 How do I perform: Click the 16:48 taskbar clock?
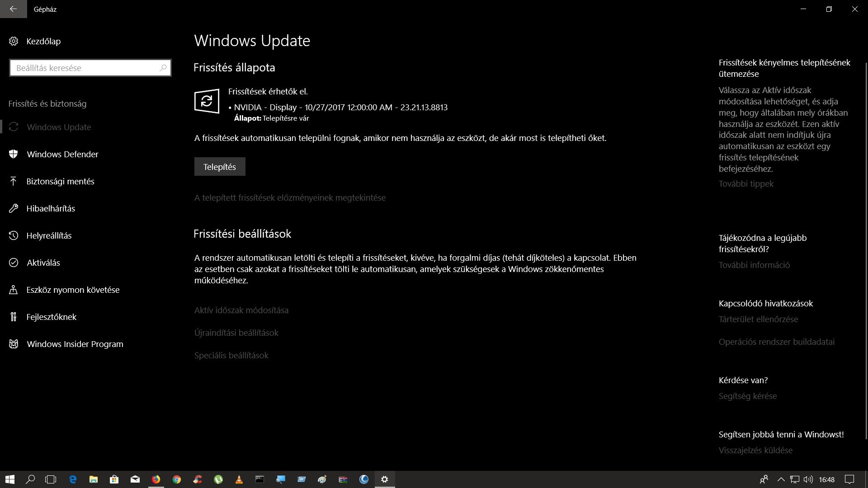tap(826, 479)
